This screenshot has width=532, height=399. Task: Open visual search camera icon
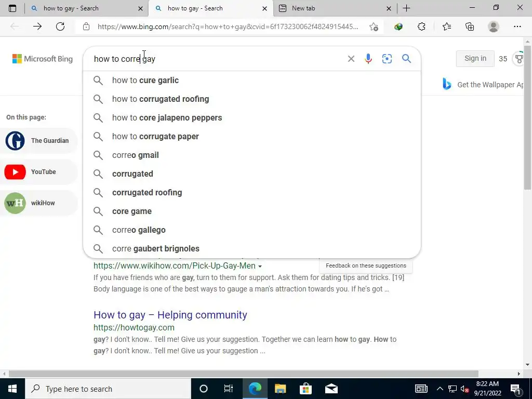pos(387,59)
